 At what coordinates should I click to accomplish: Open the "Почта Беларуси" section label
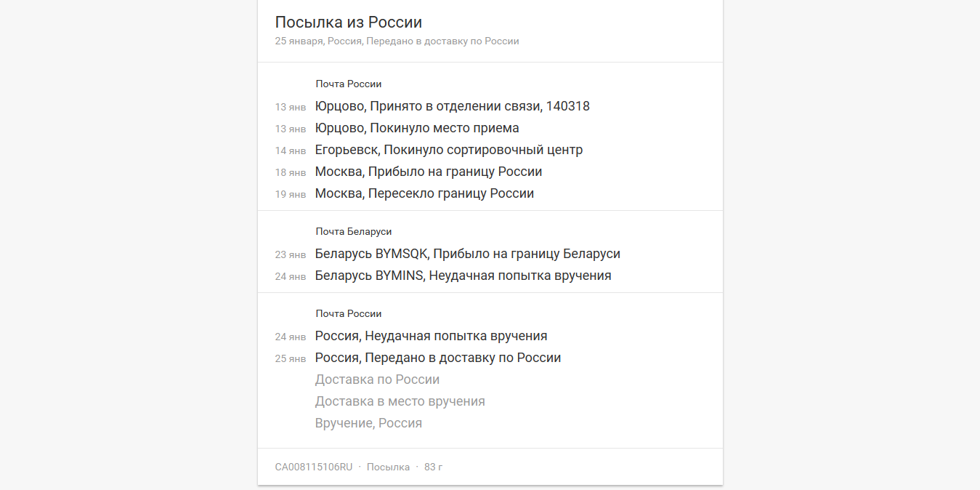pyautogui.click(x=353, y=232)
